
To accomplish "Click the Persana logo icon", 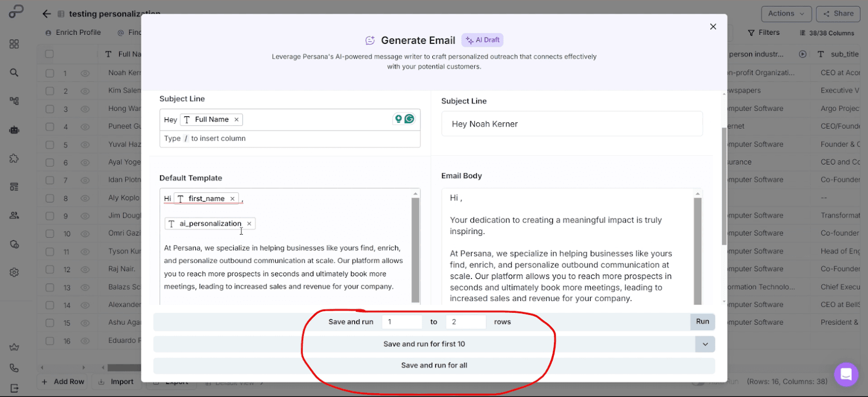I will click(16, 12).
